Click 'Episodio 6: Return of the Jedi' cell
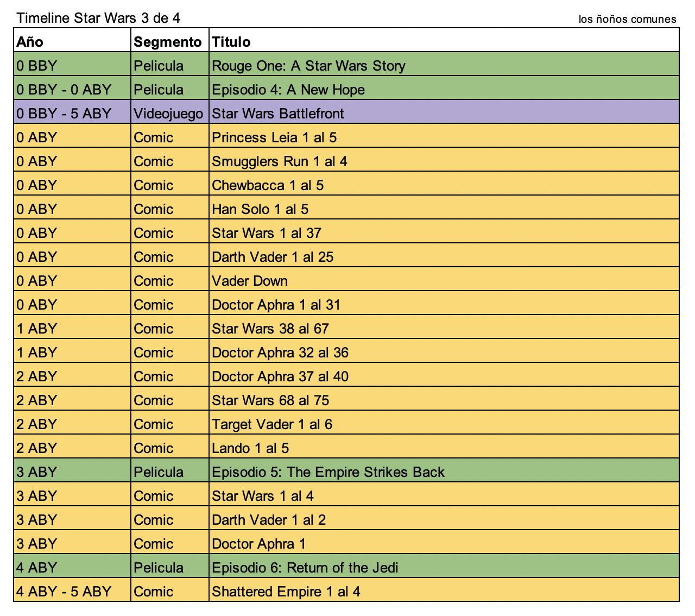This screenshot has width=695, height=616. pyautogui.click(x=305, y=568)
